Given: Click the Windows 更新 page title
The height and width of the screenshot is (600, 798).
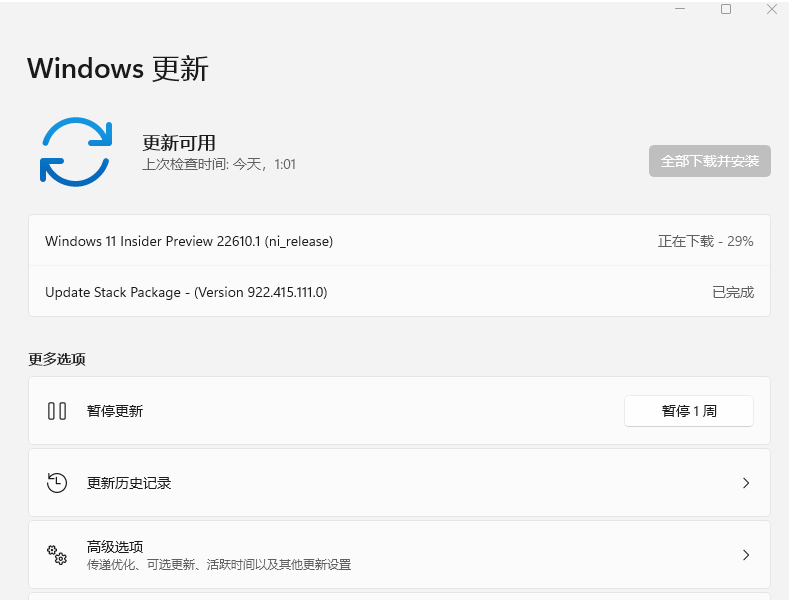Looking at the screenshot, I should pyautogui.click(x=118, y=68).
